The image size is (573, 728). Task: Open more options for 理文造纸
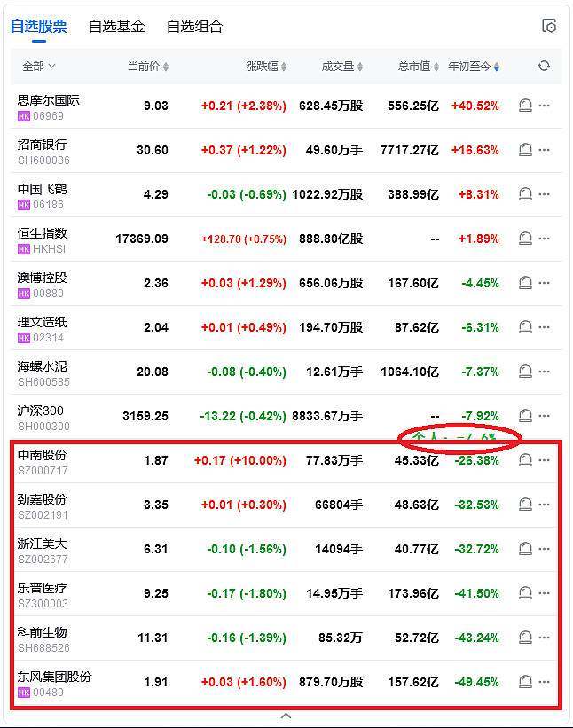pyautogui.click(x=545, y=327)
